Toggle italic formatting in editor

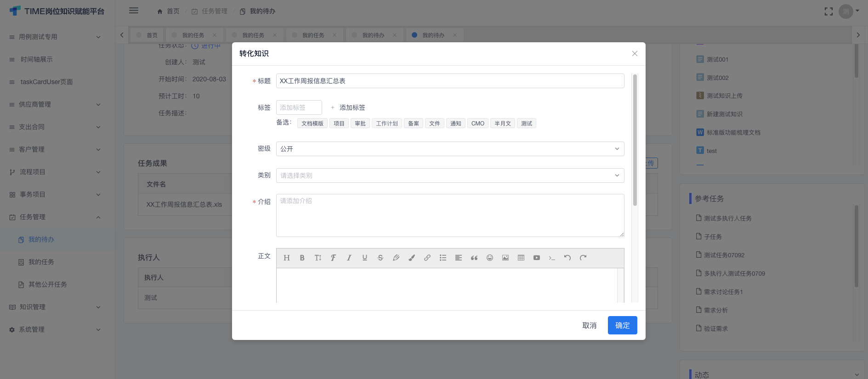(x=349, y=258)
